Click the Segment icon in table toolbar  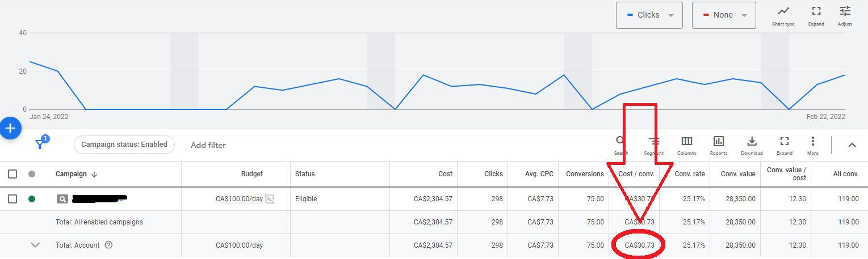(x=654, y=144)
